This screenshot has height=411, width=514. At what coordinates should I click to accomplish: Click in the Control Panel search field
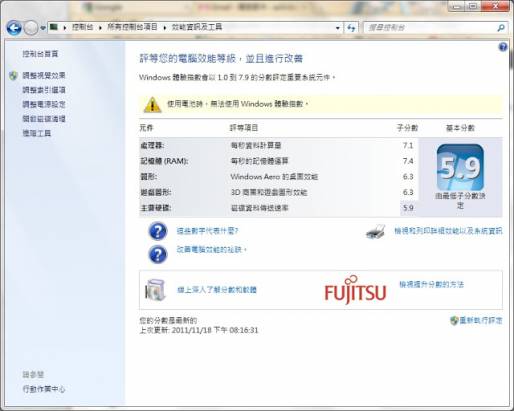coord(432,28)
